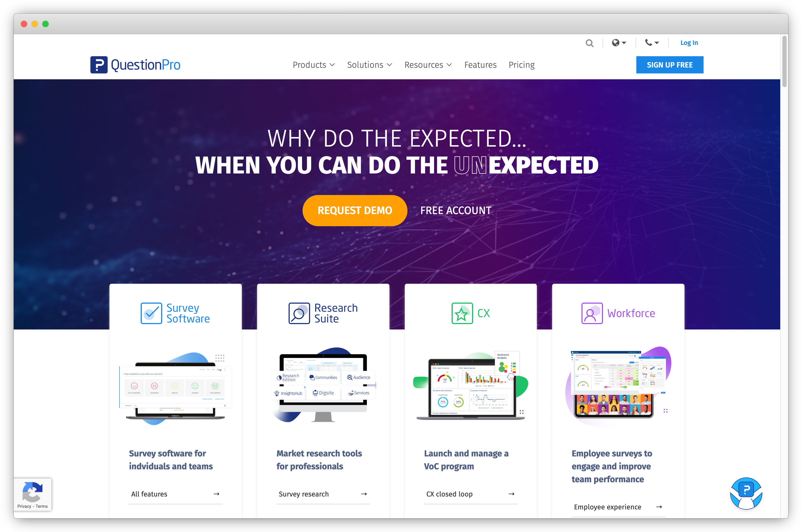
Task: Click the search magnifier icon
Action: pyautogui.click(x=590, y=43)
